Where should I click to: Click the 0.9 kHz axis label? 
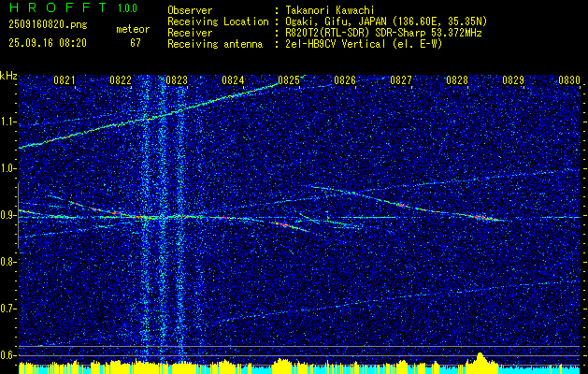click(x=7, y=215)
